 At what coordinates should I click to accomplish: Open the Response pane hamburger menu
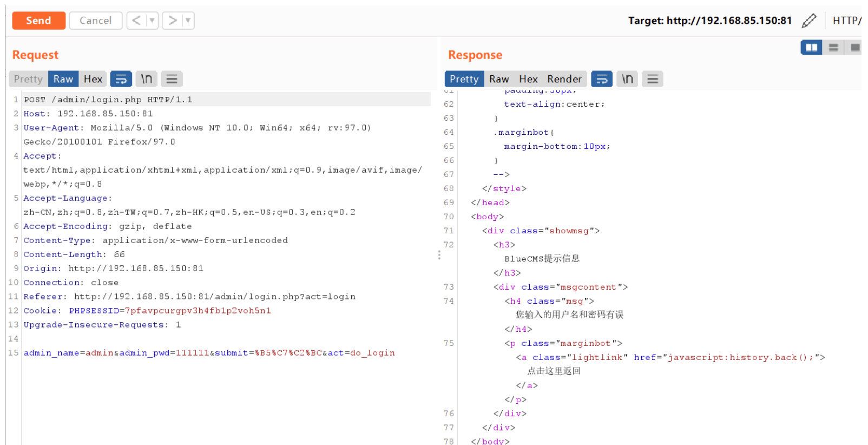[653, 79]
